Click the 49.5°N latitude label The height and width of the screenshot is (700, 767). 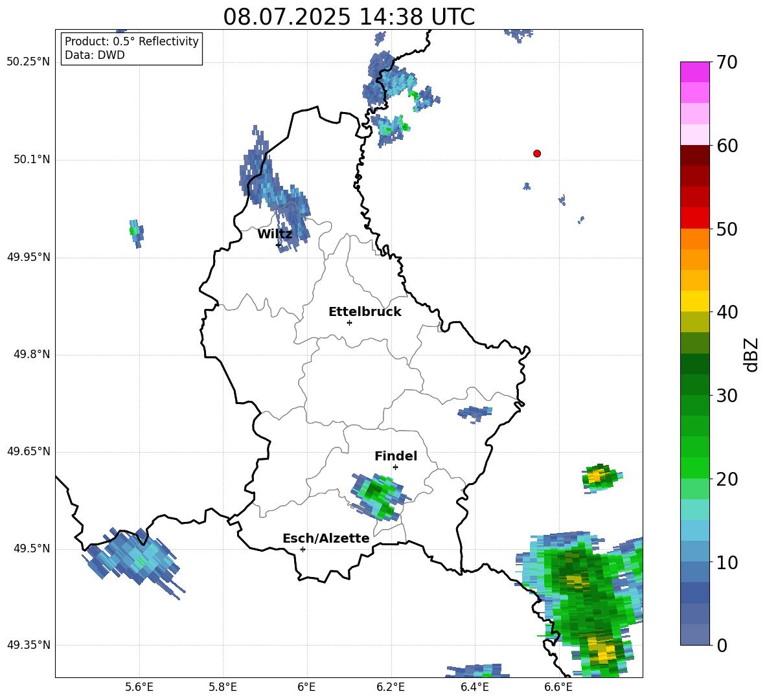(x=32, y=548)
